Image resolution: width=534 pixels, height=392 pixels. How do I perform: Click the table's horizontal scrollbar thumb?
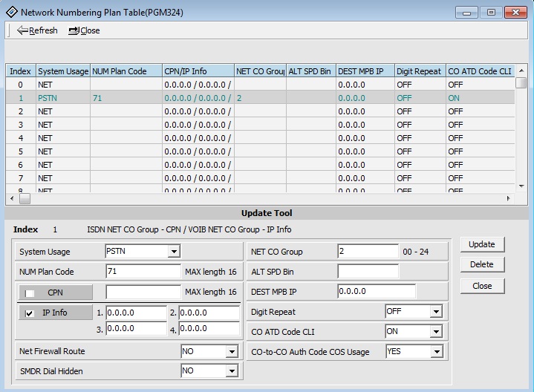[x=25, y=199]
